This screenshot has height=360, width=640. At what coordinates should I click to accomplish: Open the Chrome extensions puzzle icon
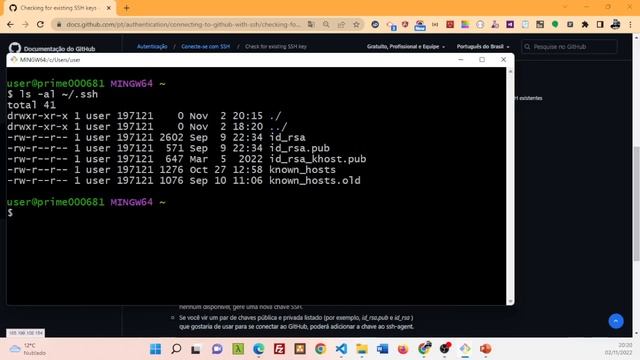pos(585,24)
